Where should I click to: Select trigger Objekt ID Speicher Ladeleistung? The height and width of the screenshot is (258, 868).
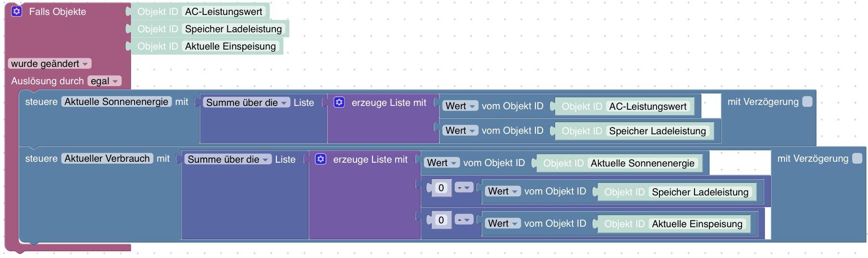click(210, 29)
